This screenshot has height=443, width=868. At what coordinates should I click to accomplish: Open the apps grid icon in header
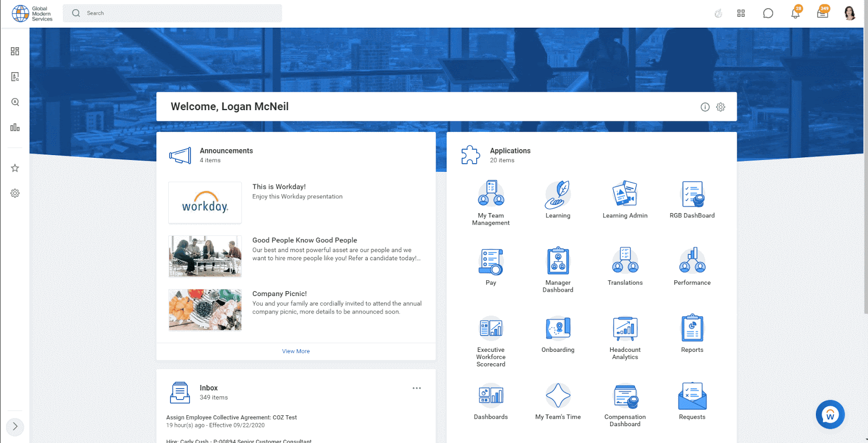(741, 13)
